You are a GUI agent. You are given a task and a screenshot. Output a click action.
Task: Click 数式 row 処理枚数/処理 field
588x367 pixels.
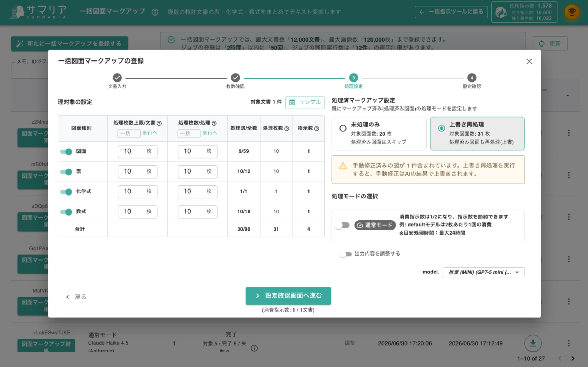tap(198, 212)
